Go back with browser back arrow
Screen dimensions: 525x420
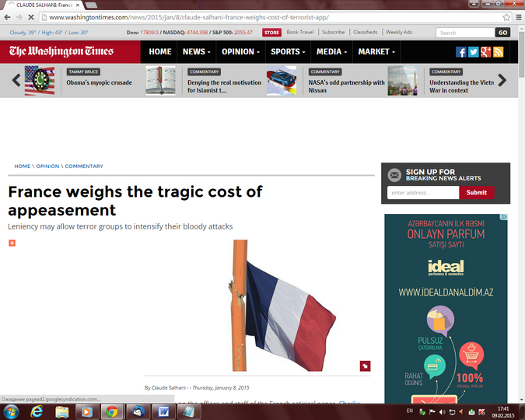pyautogui.click(x=7, y=17)
